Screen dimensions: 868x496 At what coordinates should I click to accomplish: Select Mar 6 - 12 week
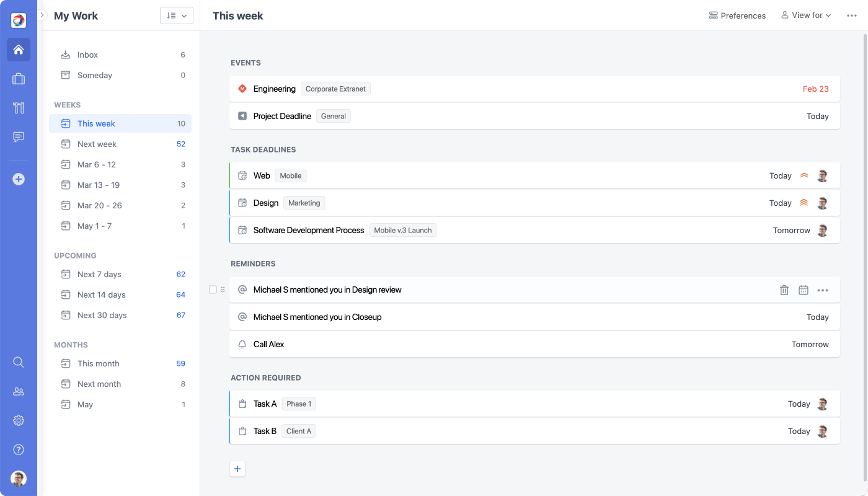(x=120, y=164)
